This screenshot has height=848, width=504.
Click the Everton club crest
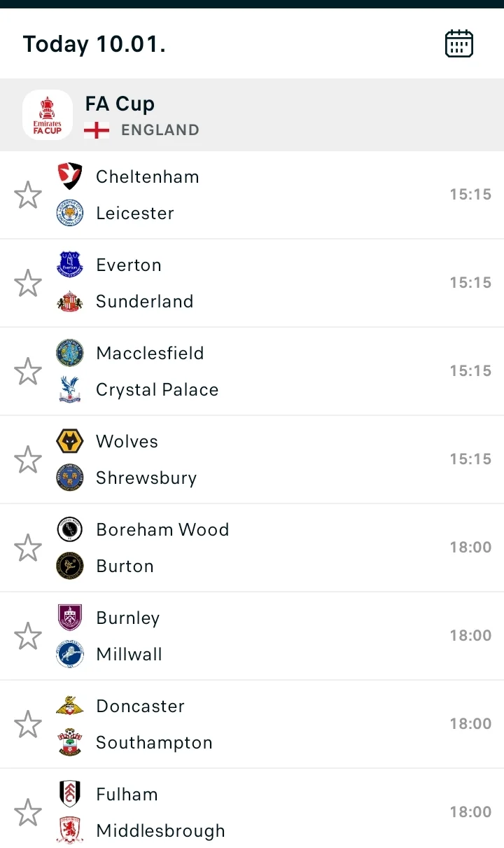(x=70, y=265)
